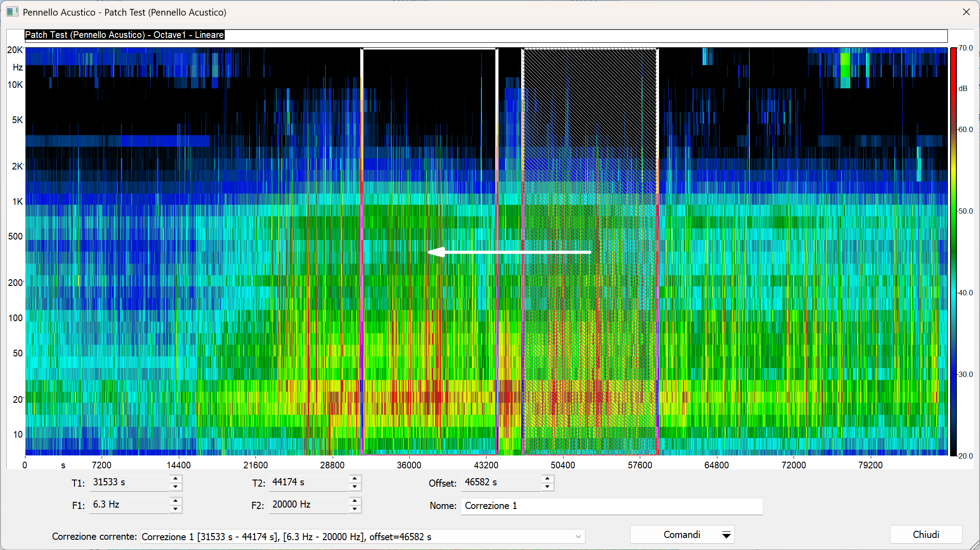Viewport: 980px width, 550px height.
Task: Expand the Correzione corrente combo box
Action: pos(578,537)
